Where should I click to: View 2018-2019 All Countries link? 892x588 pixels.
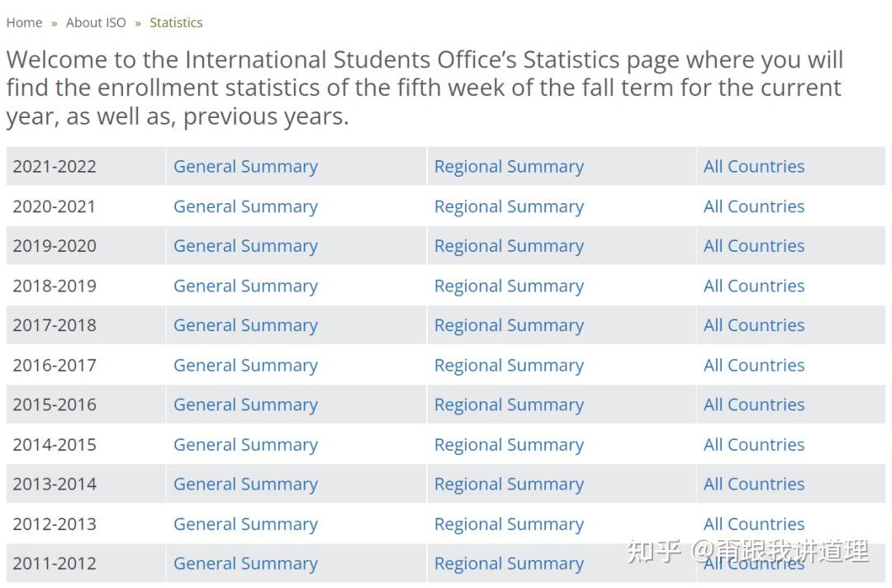[753, 286]
